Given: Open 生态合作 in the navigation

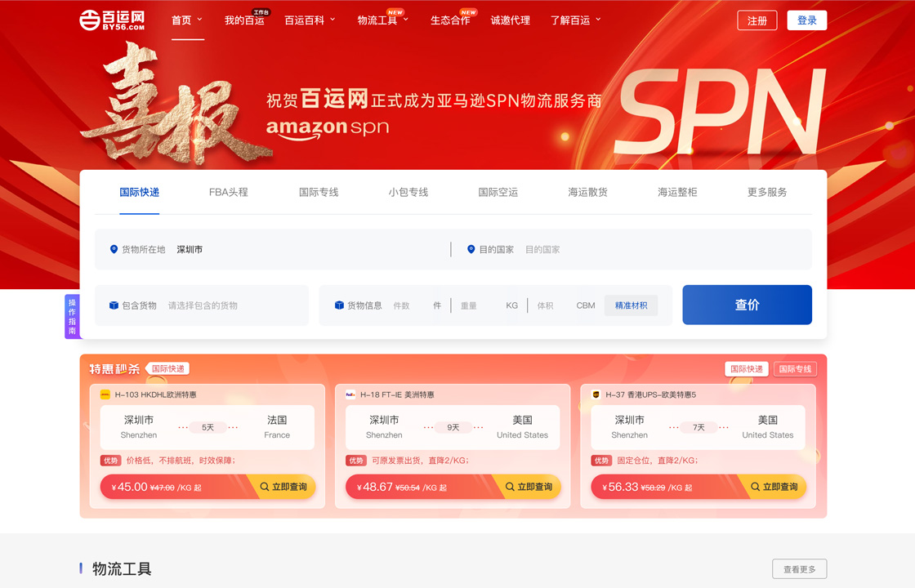Looking at the screenshot, I should click(x=450, y=20).
